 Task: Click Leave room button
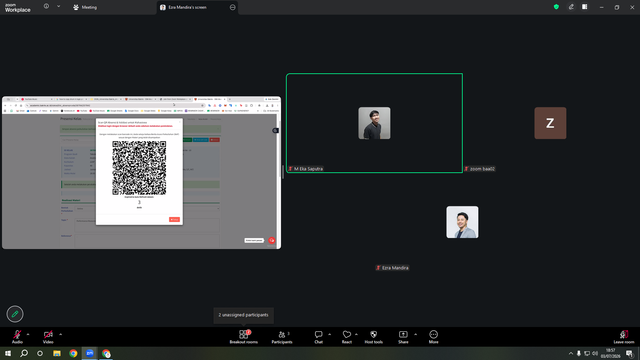click(624, 337)
